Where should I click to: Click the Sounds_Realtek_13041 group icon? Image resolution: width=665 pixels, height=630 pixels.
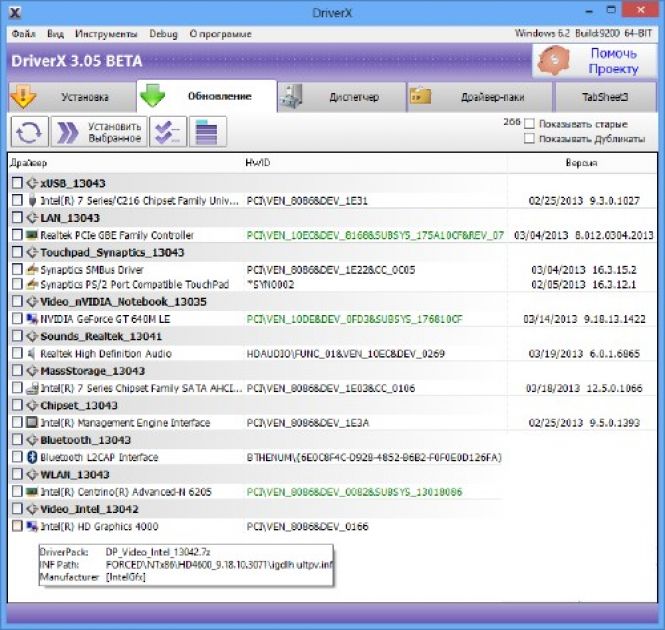(x=32, y=336)
